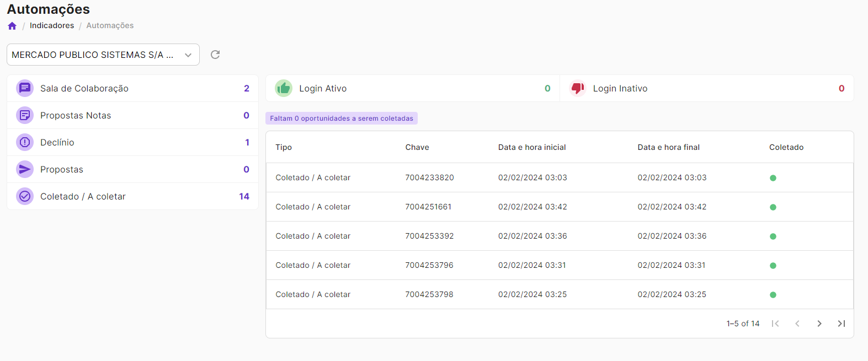Viewport: 868px width, 361px height.
Task: Select the Declínio indicator row
Action: point(132,142)
